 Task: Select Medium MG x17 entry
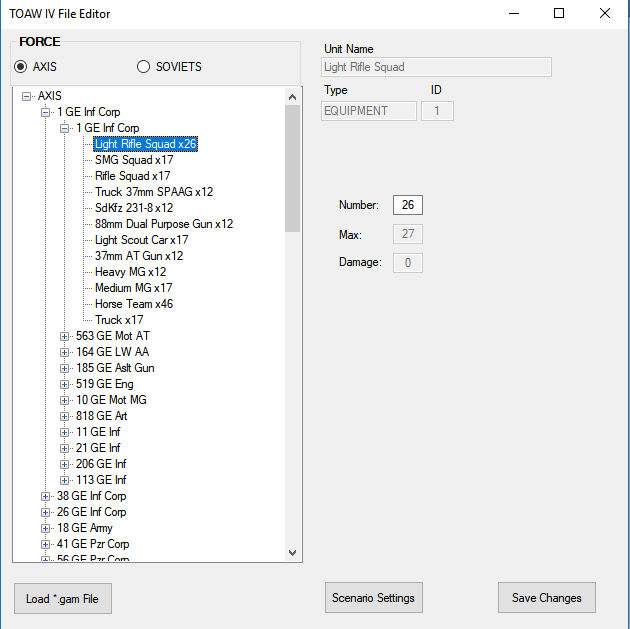(133, 288)
